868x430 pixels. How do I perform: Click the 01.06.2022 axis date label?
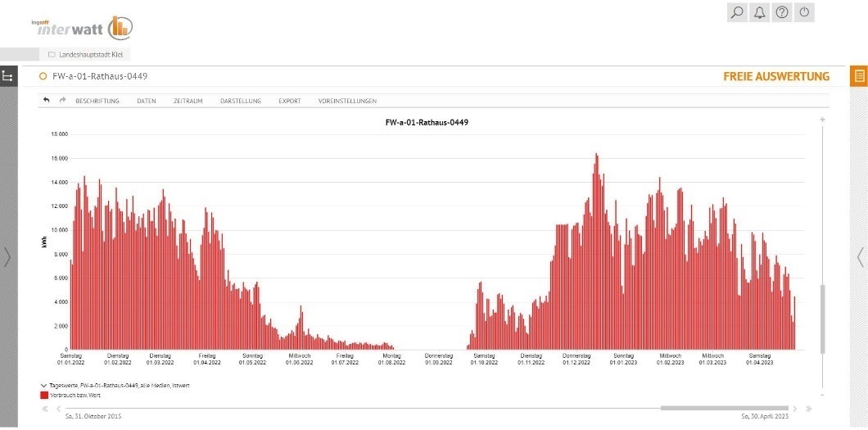point(300,363)
